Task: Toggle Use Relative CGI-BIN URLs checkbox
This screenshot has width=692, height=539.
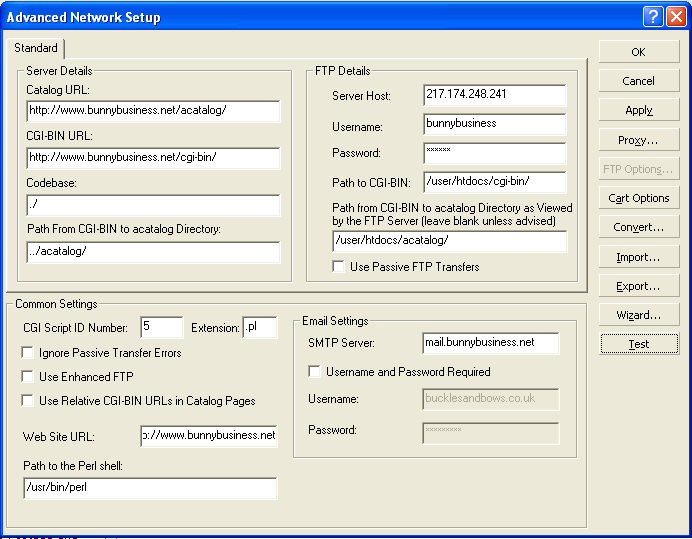Action: pyautogui.click(x=27, y=401)
